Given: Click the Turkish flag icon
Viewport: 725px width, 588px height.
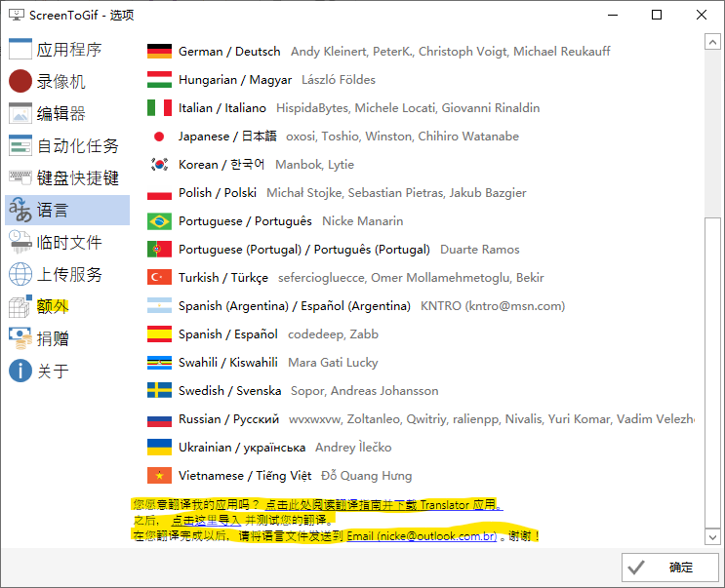Looking at the screenshot, I should click(x=159, y=278).
